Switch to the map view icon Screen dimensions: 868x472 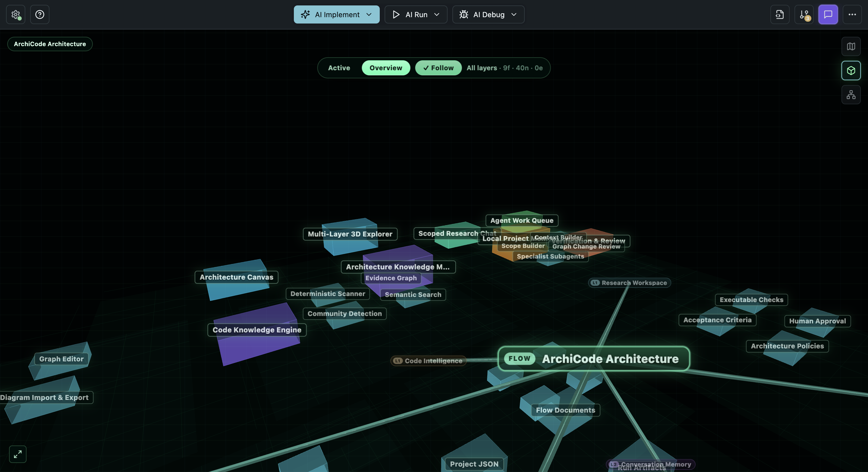tap(851, 46)
